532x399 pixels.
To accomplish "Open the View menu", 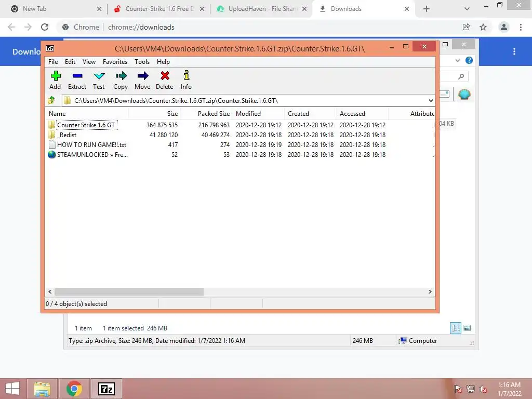I will coord(89,62).
